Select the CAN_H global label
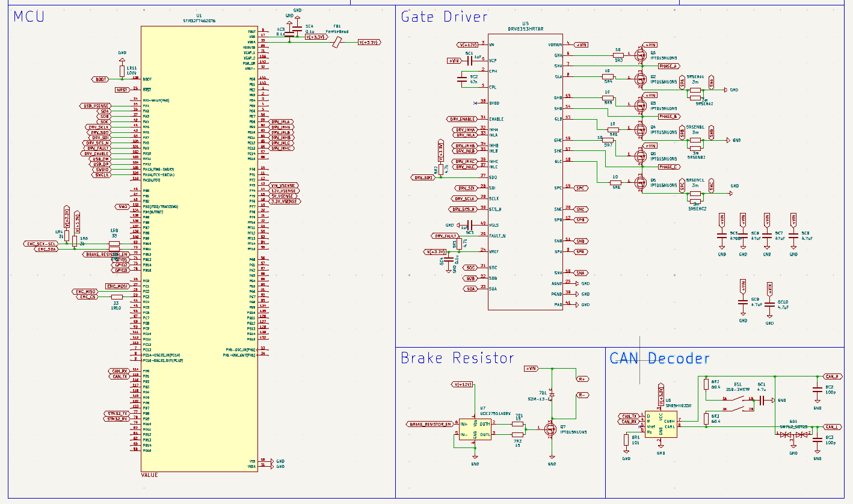Viewport: 853px width, 504px height. point(834,376)
